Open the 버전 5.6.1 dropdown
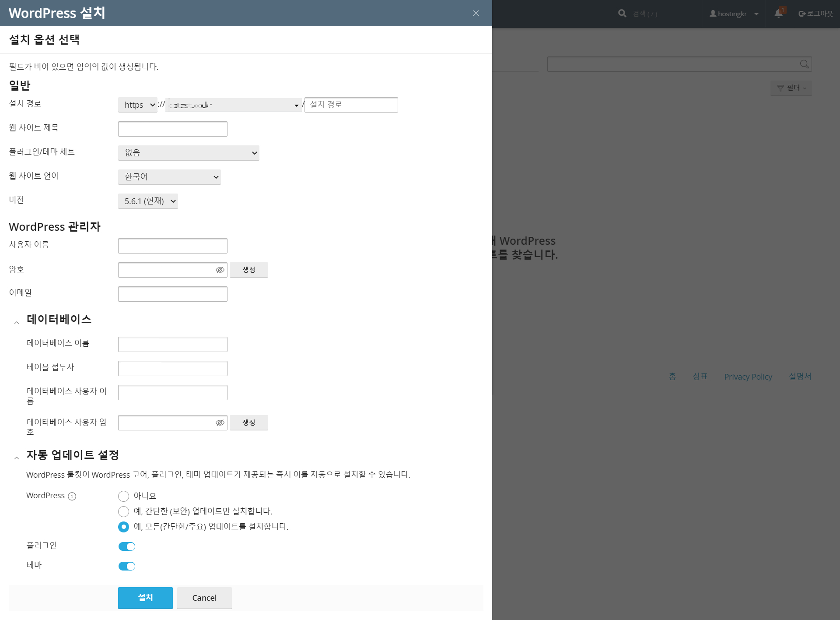The height and width of the screenshot is (620, 840). [x=148, y=201]
